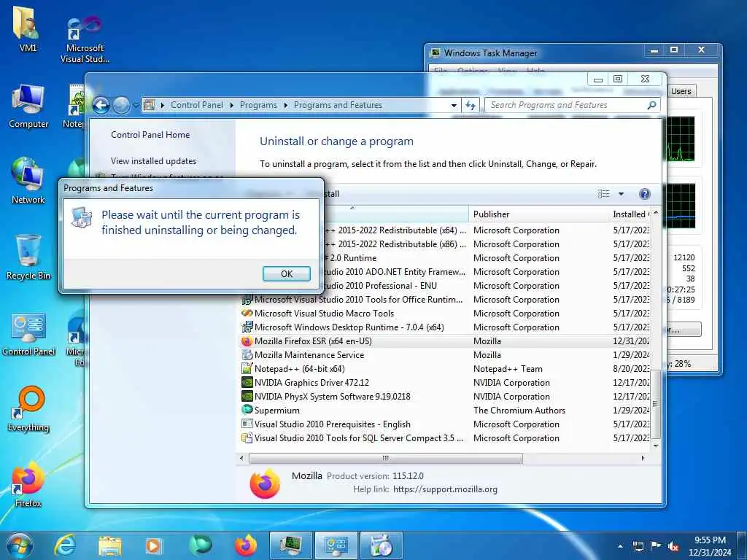Select the Control Panel desktop icon
Screen dimensions: 747x560
tap(28, 334)
